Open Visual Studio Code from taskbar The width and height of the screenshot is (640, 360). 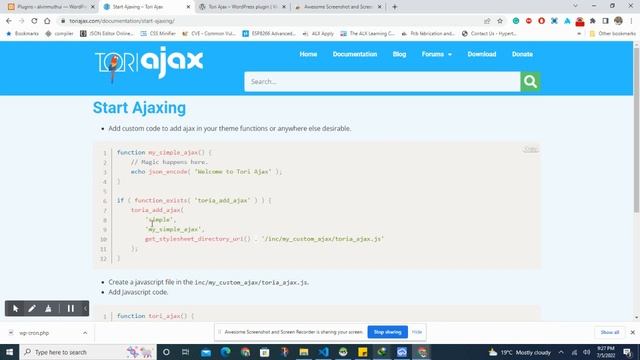(x=323, y=352)
